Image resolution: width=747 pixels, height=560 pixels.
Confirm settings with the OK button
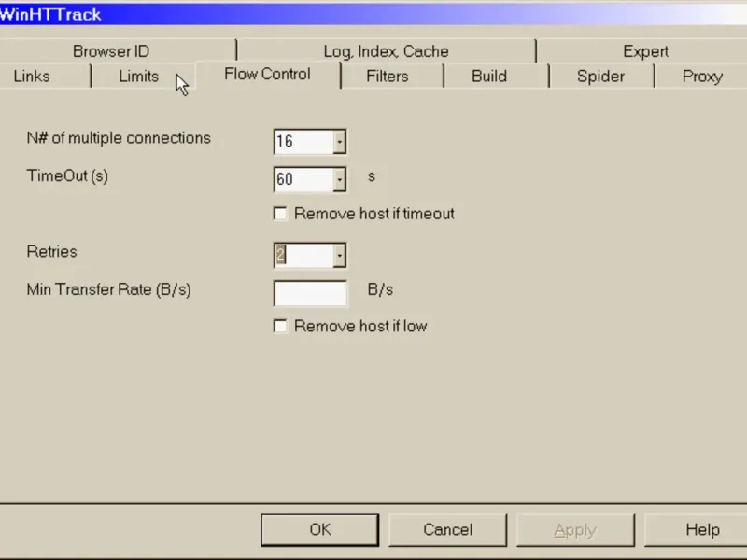tap(319, 529)
